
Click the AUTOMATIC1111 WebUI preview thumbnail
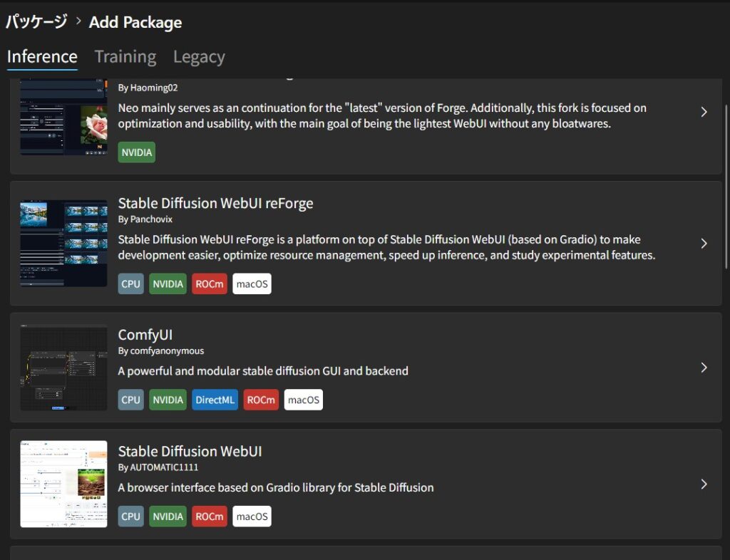point(63,484)
